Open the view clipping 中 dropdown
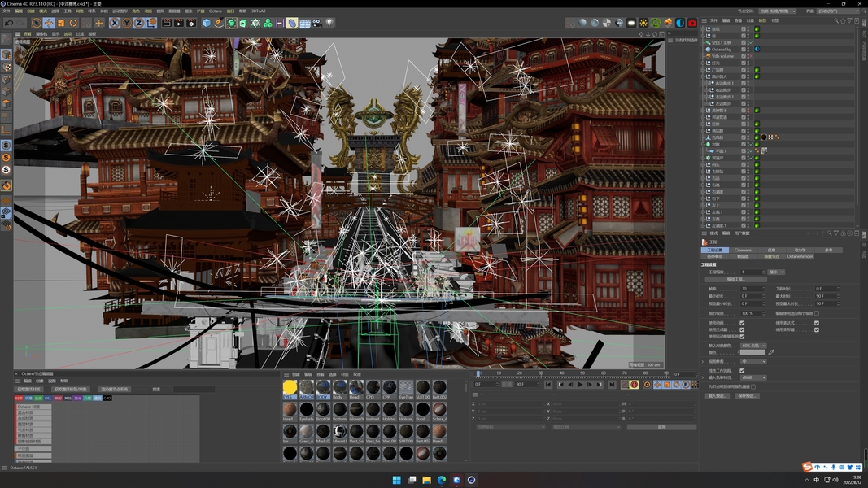The width and height of the screenshot is (868, 488). coord(753,361)
